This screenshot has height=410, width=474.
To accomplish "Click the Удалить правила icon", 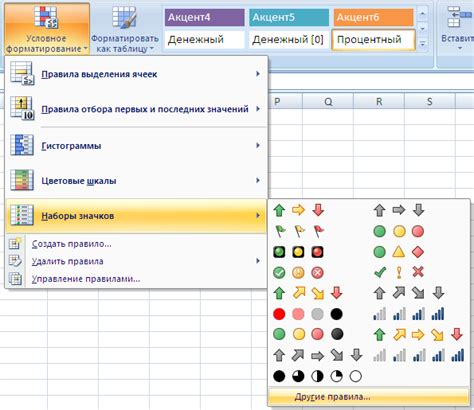I will [15, 261].
